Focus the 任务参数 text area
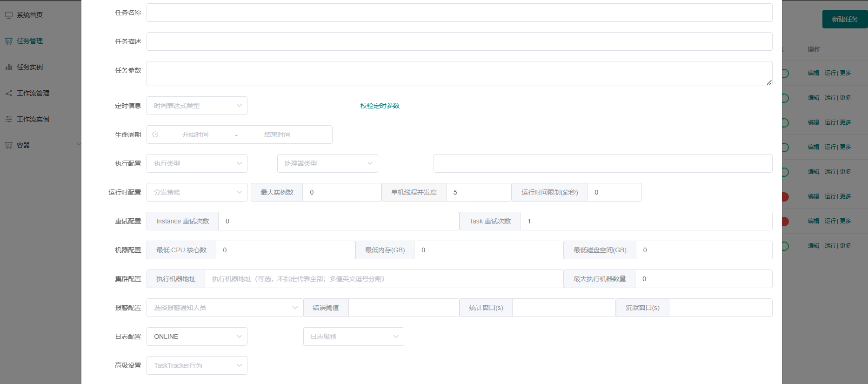 460,74
